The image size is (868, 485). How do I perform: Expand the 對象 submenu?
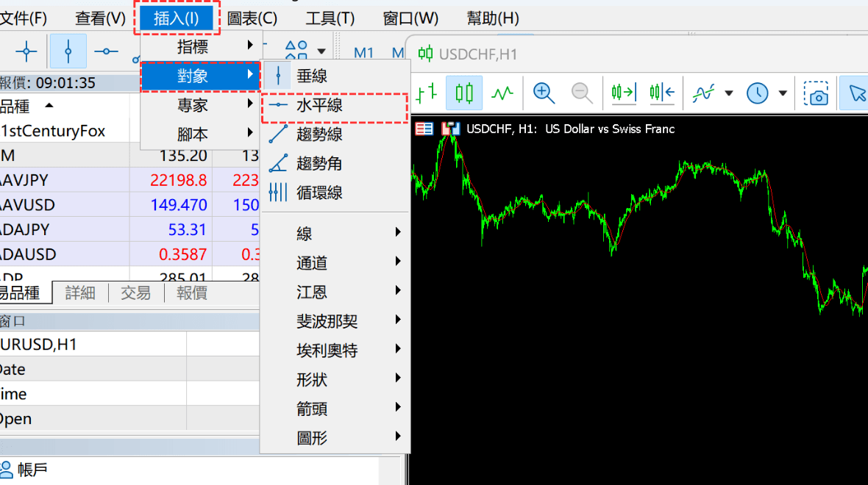[x=200, y=76]
